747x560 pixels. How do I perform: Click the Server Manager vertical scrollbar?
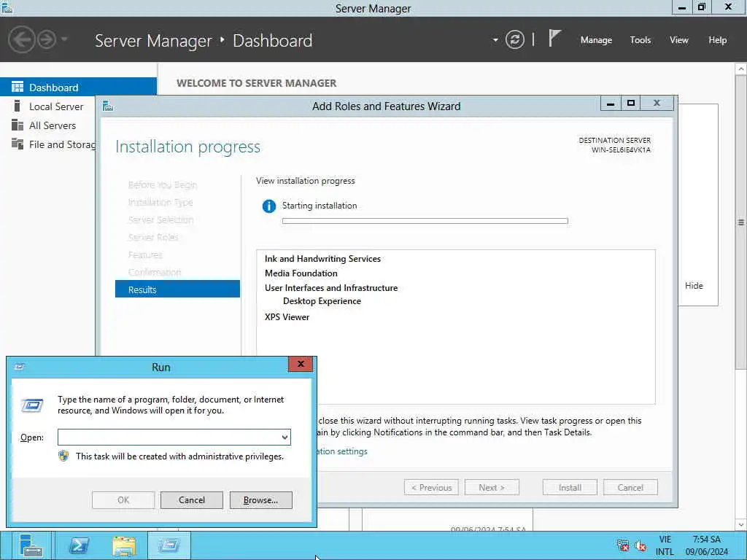coord(741,222)
